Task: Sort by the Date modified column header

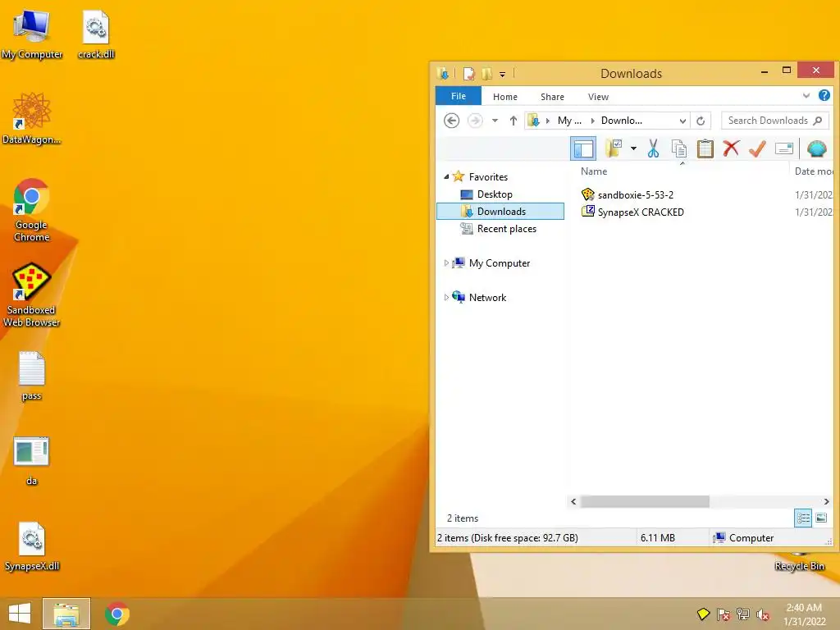Action: tap(813, 171)
